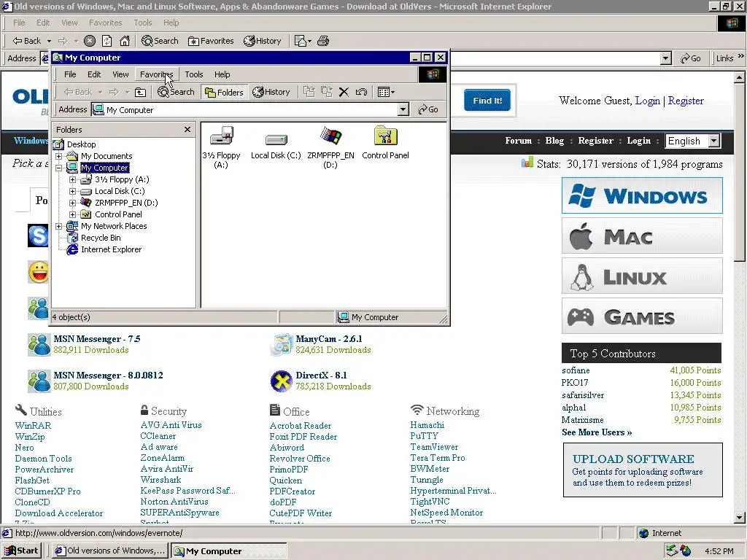This screenshot has height=560, width=747.
Task: Open View menu in My Computer window
Action: coord(120,74)
